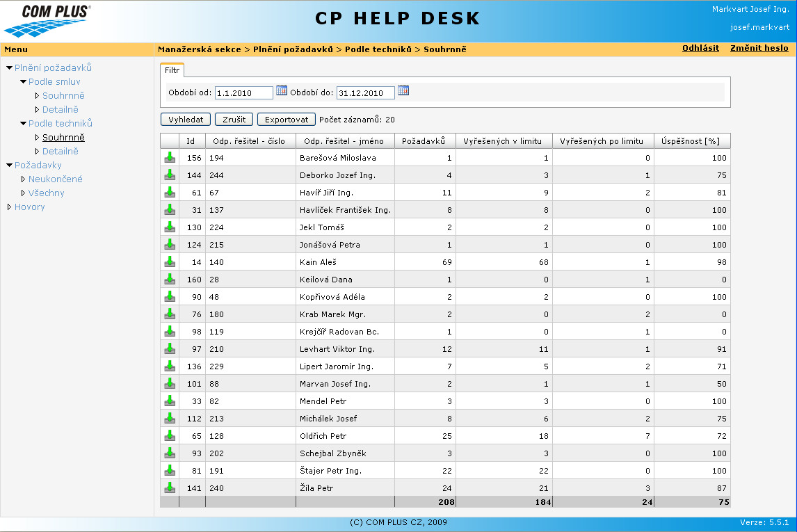
Task: Sort by Odp. řešitel - jméno header
Action: (345, 140)
